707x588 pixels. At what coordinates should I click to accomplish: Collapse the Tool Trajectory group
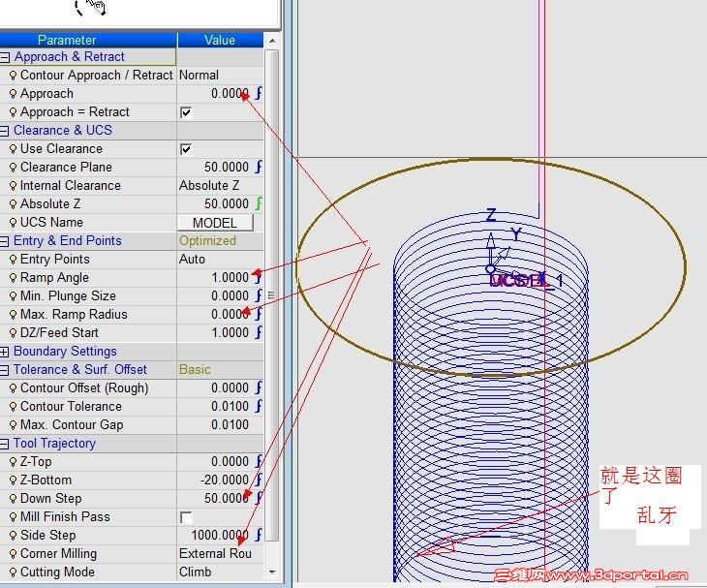tap(5, 444)
